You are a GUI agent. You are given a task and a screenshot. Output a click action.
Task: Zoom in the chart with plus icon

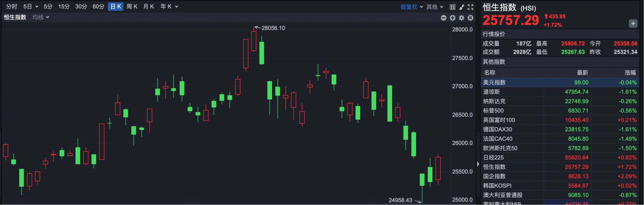pyautogui.click(x=452, y=18)
